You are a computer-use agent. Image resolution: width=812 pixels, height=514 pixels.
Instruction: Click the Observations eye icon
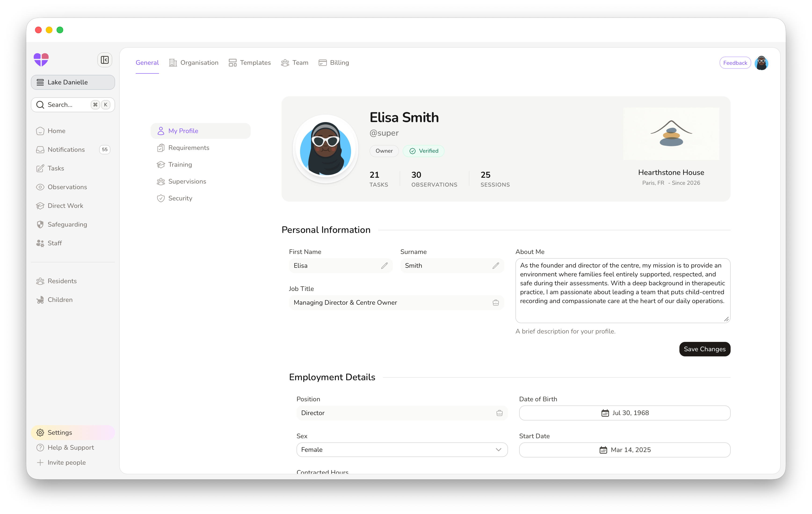tap(40, 187)
